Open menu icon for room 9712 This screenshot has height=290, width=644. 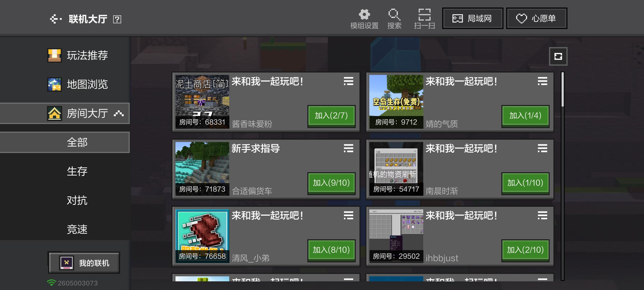[x=542, y=81]
